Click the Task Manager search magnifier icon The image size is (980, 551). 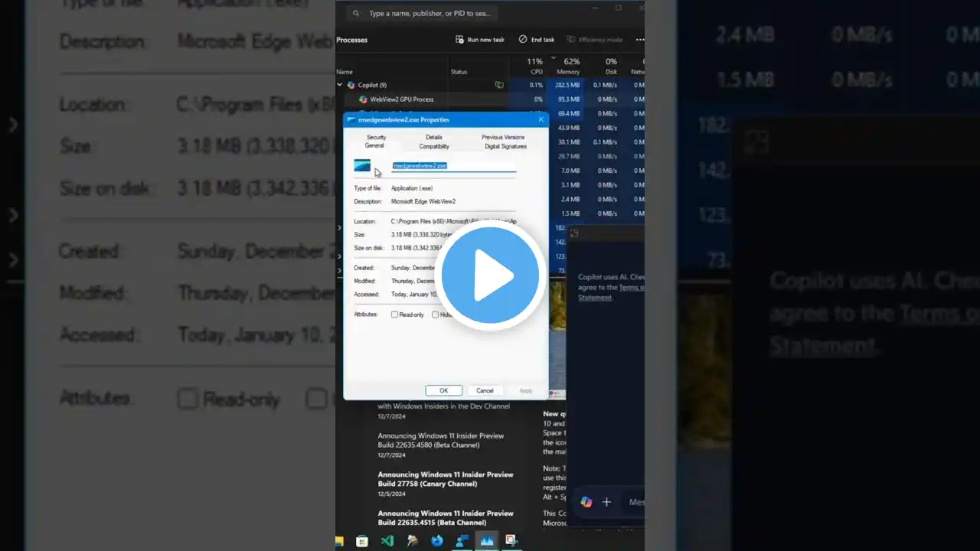(356, 13)
